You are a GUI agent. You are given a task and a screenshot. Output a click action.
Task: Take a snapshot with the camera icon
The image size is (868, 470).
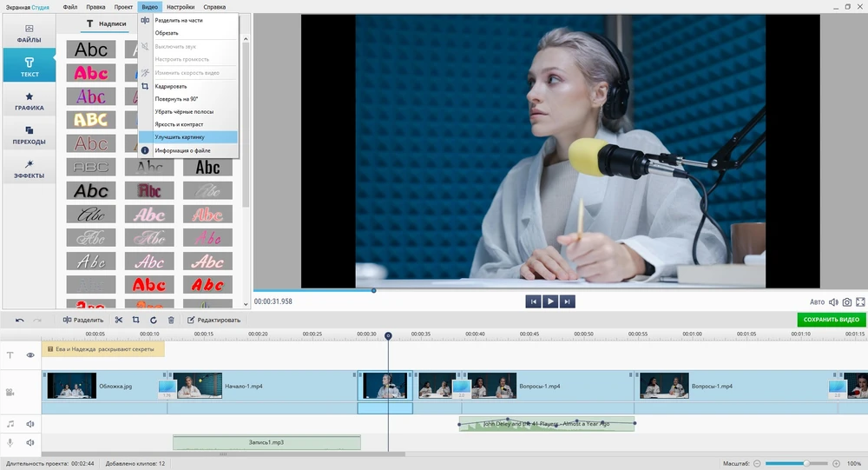click(847, 302)
